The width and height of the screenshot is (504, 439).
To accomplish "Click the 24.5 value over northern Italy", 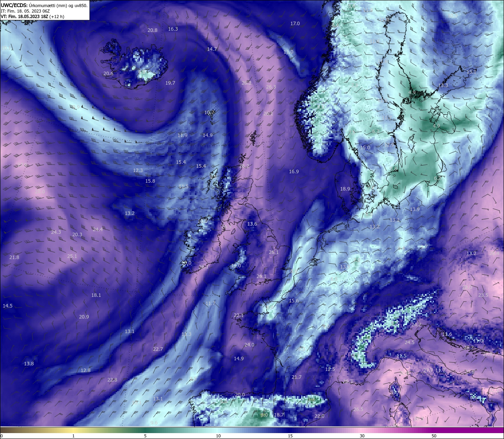I will pos(409,343).
